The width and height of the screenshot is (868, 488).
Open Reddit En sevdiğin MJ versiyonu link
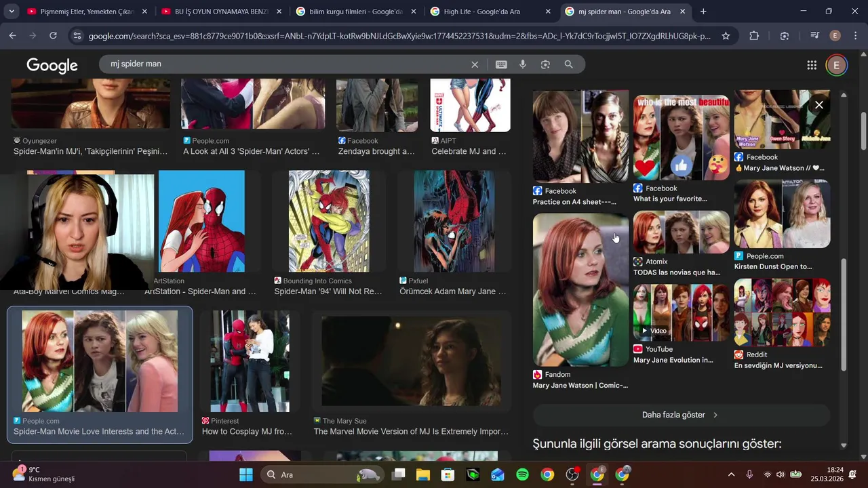[x=778, y=365]
